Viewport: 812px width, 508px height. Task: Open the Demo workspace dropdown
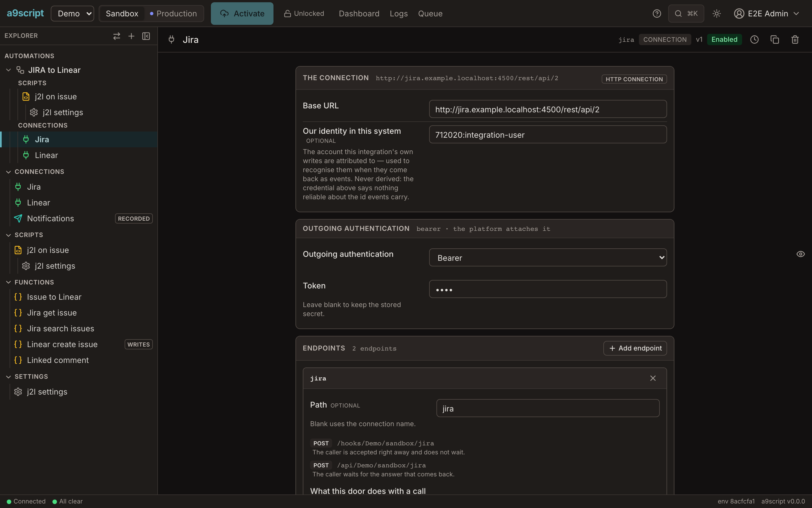tap(72, 14)
